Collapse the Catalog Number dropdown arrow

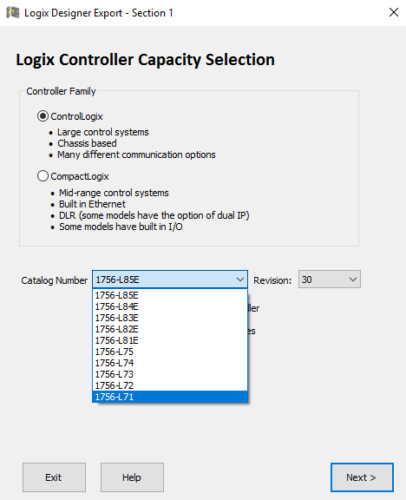pos(240,279)
